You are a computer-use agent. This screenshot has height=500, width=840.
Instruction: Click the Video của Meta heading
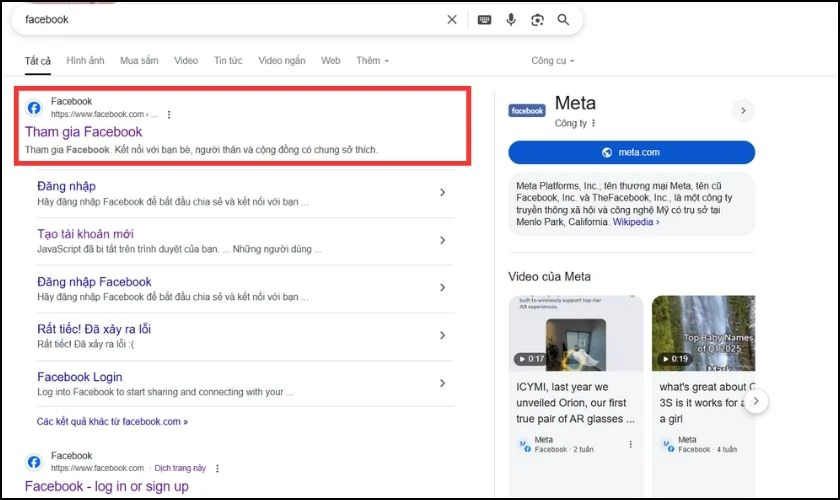550,277
